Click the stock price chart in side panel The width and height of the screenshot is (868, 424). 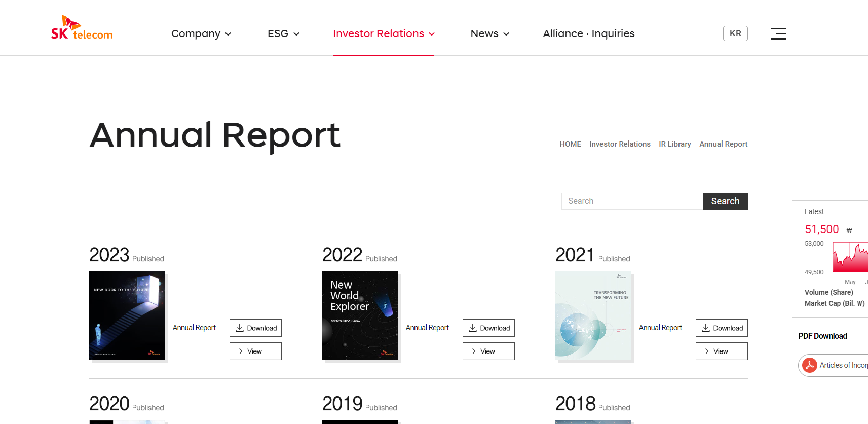pos(850,257)
